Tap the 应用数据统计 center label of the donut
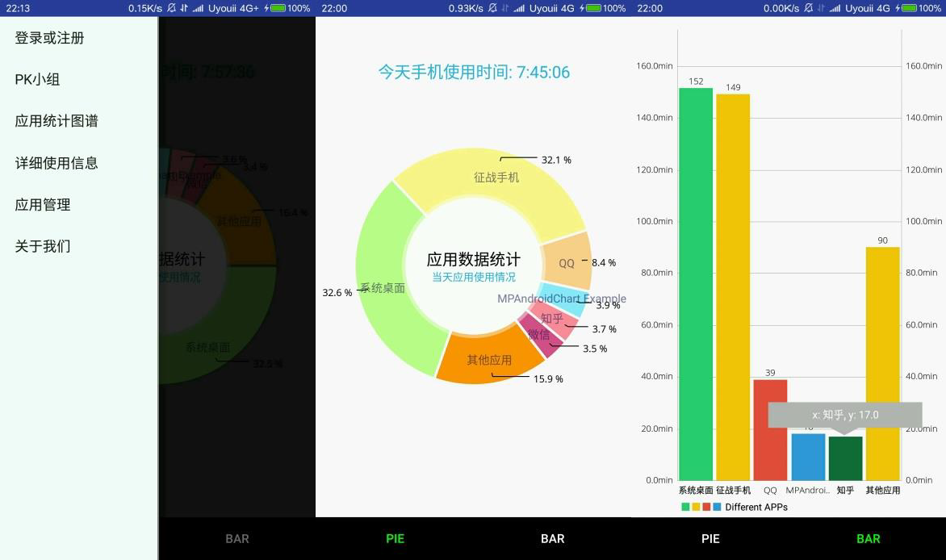This screenshot has width=946, height=560. [474, 260]
